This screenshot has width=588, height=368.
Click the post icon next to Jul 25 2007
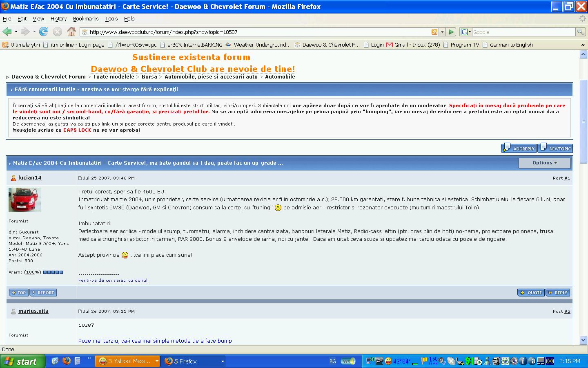[x=80, y=178]
